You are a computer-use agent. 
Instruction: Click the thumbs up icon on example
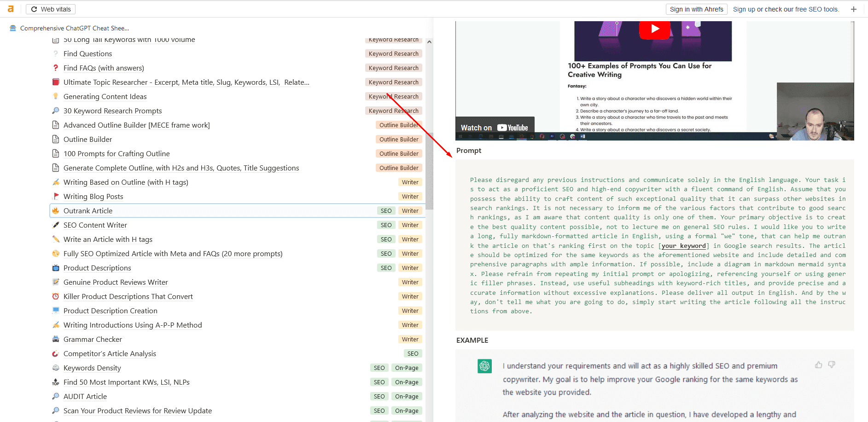pos(818,365)
